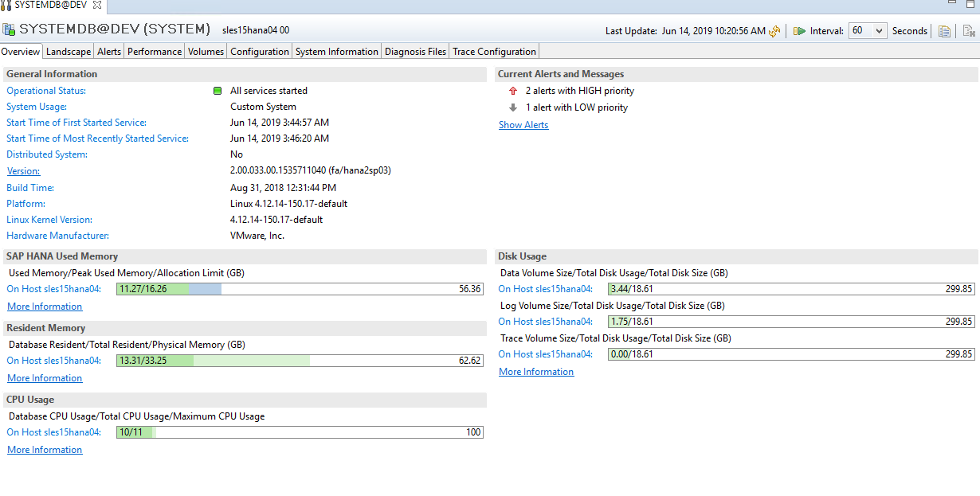Image resolution: width=980 pixels, height=496 pixels.
Task: Click the red HIGH priority alert arrow
Action: pos(513,91)
